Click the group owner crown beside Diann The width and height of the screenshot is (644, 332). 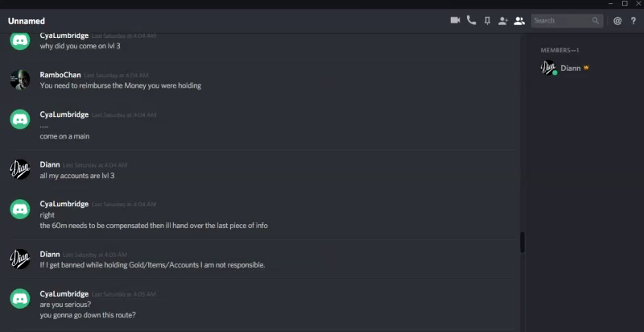587,68
